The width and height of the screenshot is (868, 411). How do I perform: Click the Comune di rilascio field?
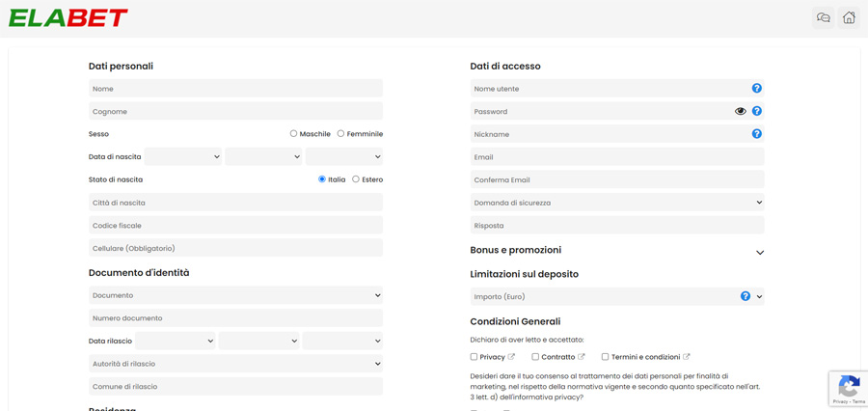236,386
